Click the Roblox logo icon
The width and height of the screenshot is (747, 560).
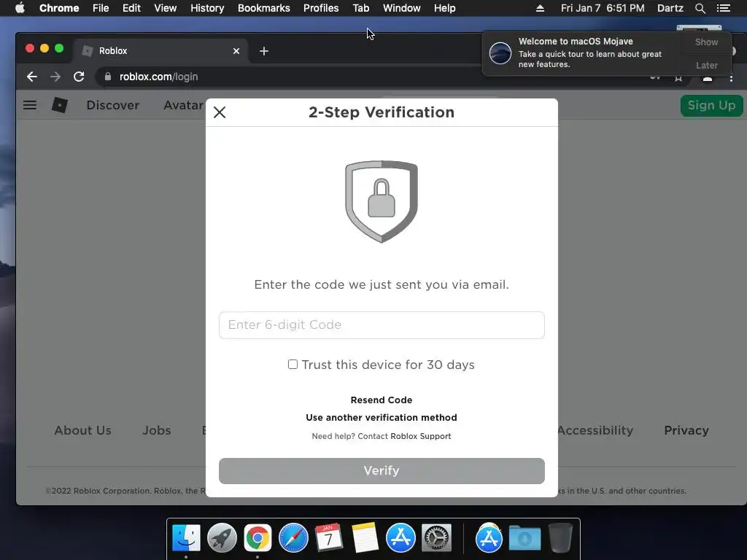[60, 105]
